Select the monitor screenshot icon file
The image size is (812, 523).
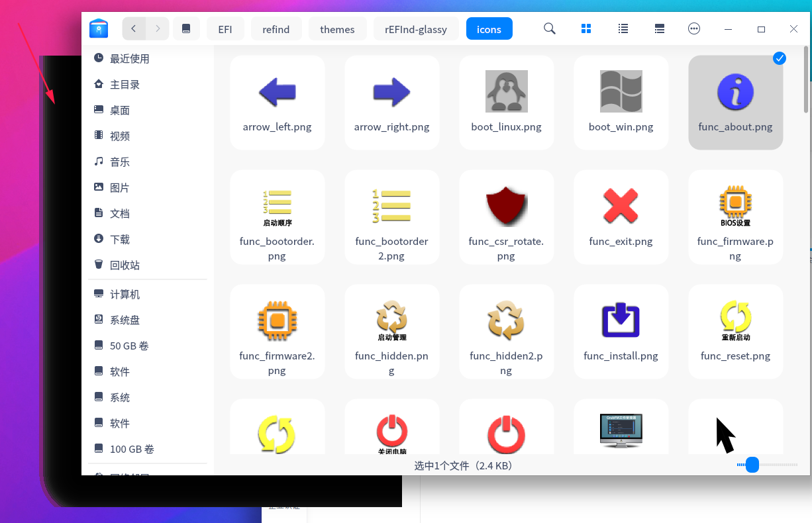[621, 427]
